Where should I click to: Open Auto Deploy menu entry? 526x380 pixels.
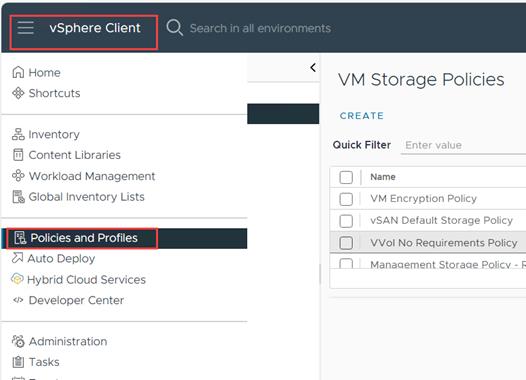pos(61,259)
